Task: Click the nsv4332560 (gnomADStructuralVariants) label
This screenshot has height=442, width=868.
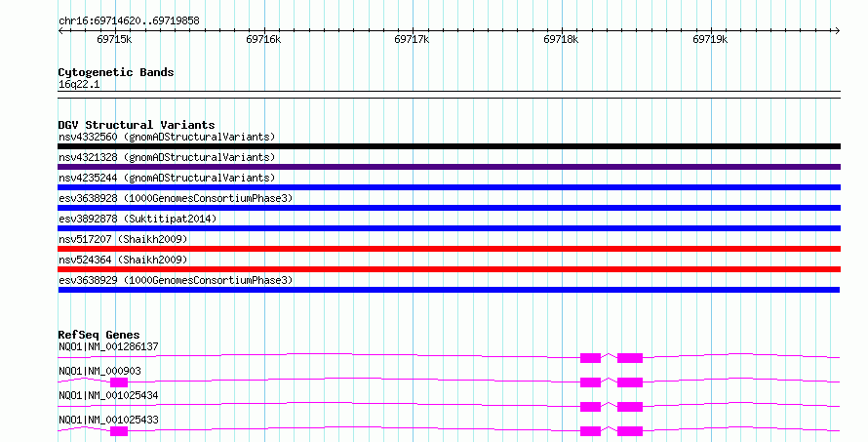Action: (x=167, y=137)
